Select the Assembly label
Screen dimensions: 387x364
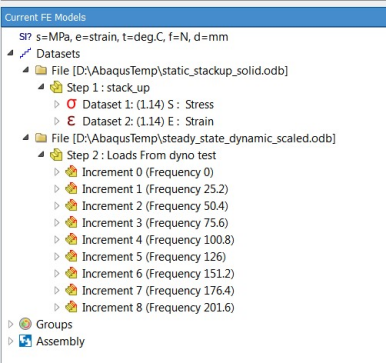60,341
